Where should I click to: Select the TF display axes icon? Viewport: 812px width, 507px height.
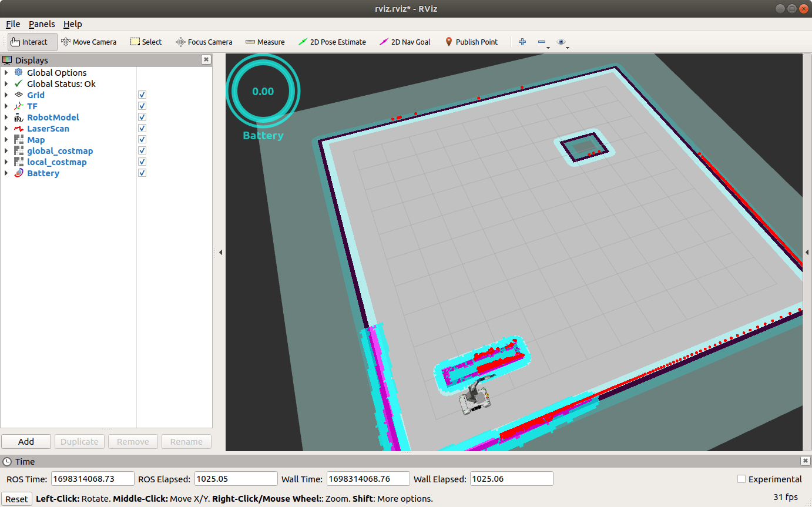[x=19, y=106]
